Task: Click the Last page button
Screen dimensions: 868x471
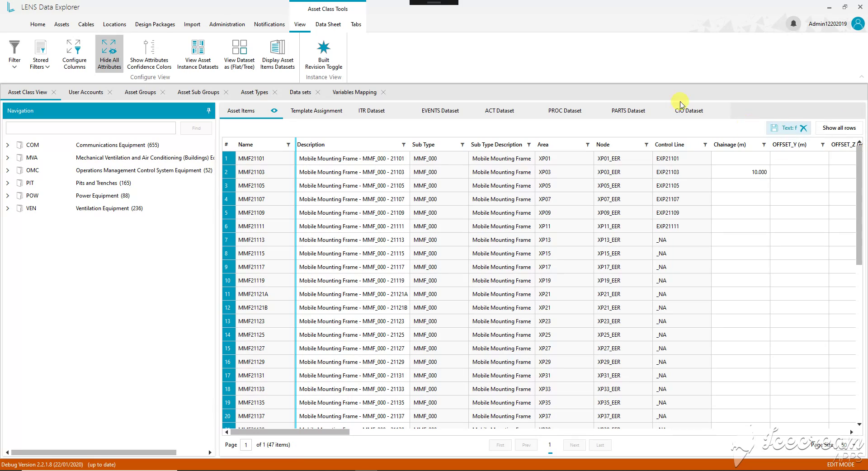Action: (x=600, y=445)
